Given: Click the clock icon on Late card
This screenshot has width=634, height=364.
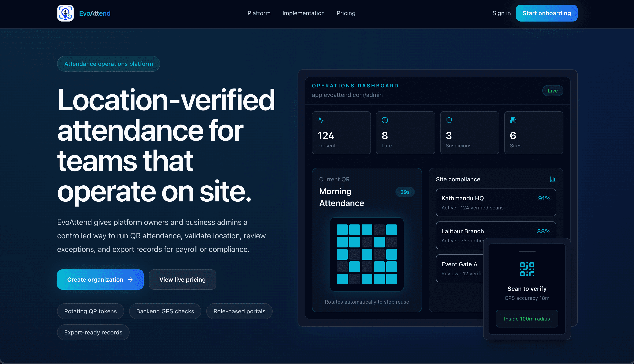Looking at the screenshot, I should click(385, 120).
